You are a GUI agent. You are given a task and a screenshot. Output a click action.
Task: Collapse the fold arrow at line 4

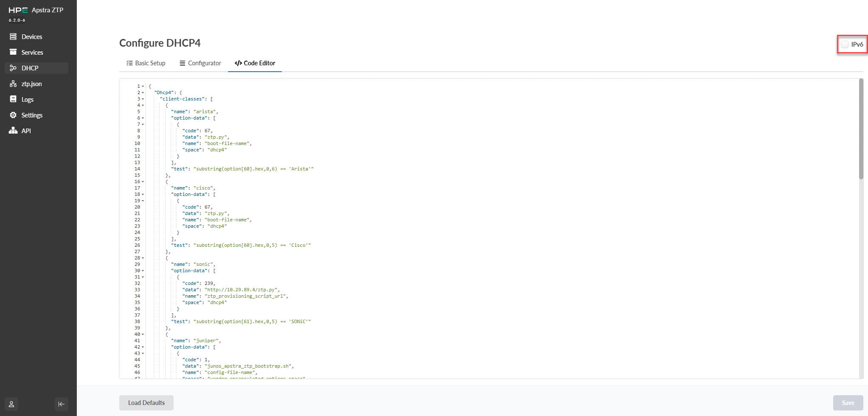[x=143, y=105]
